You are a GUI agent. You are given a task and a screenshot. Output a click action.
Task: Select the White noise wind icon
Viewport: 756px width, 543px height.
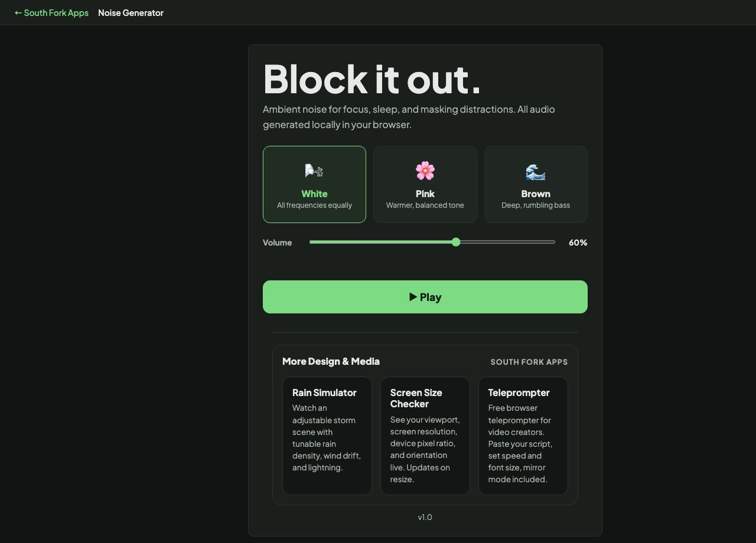(x=314, y=171)
